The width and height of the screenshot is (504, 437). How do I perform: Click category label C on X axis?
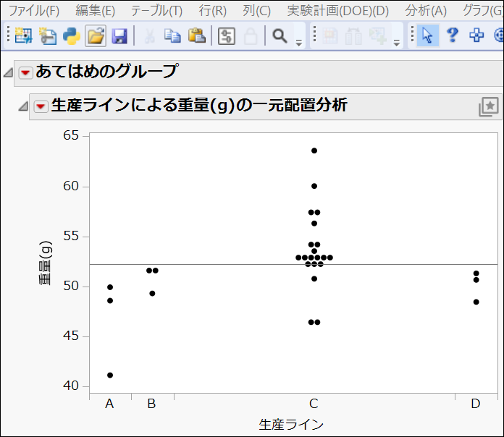point(314,404)
